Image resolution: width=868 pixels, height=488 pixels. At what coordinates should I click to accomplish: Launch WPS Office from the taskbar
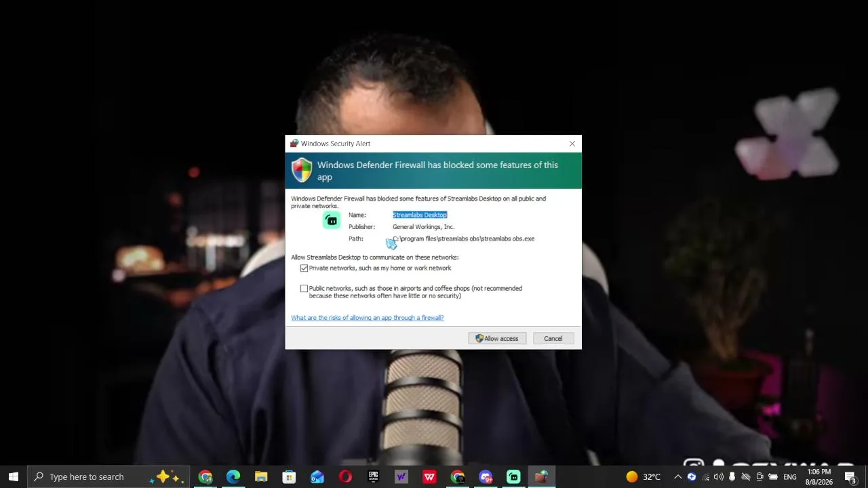coord(429,476)
